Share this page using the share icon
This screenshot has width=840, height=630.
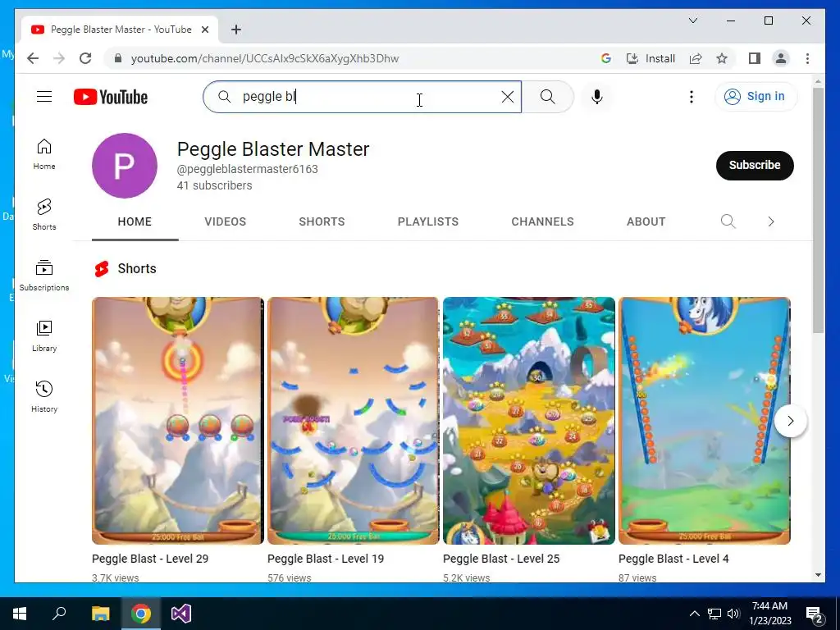tap(696, 58)
